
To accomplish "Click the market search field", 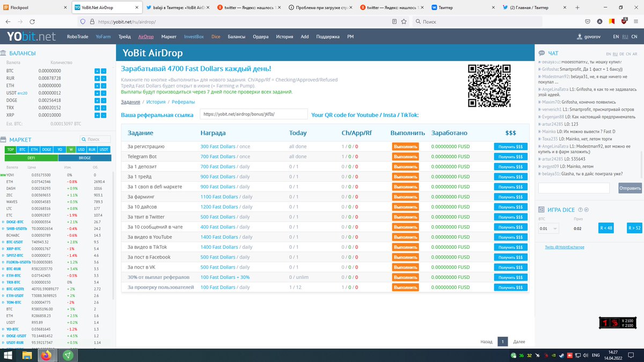I will [x=96, y=139].
